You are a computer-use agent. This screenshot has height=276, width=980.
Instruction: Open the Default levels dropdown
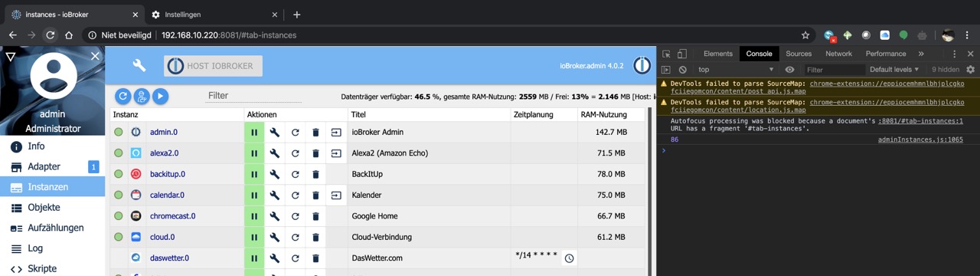pos(895,70)
